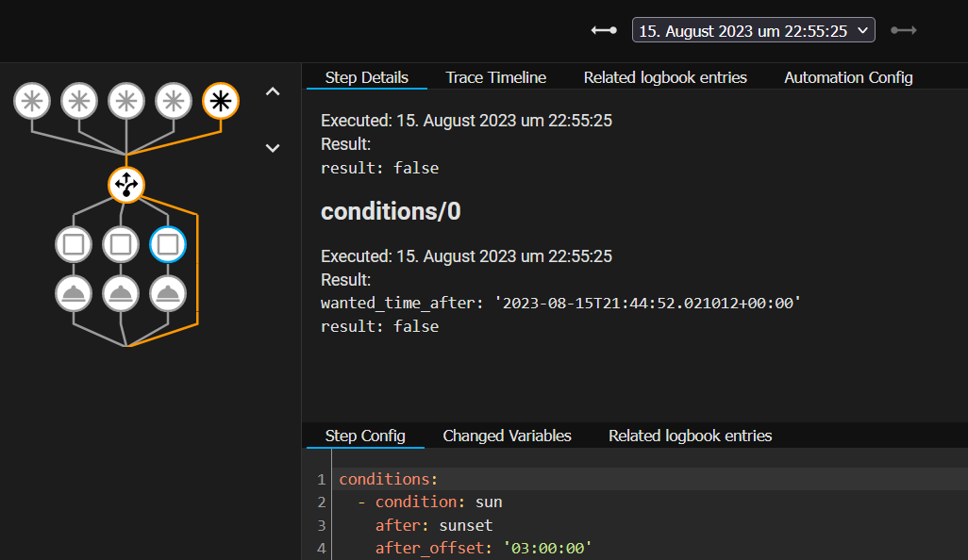Screen dimensions: 968x560
Task: Switch to the Trace Timeline tab
Action: click(x=495, y=77)
